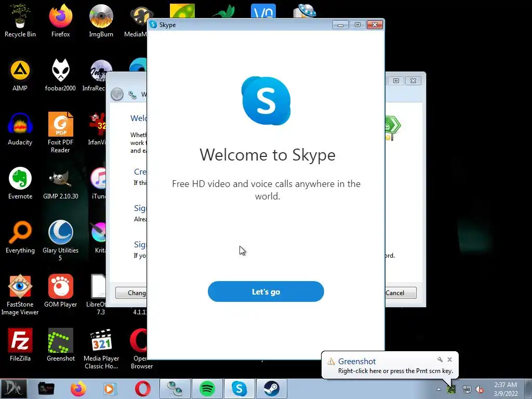Select the Glary Utilities 5 desktop icon
The width and height of the screenshot is (532, 399).
click(x=60, y=240)
